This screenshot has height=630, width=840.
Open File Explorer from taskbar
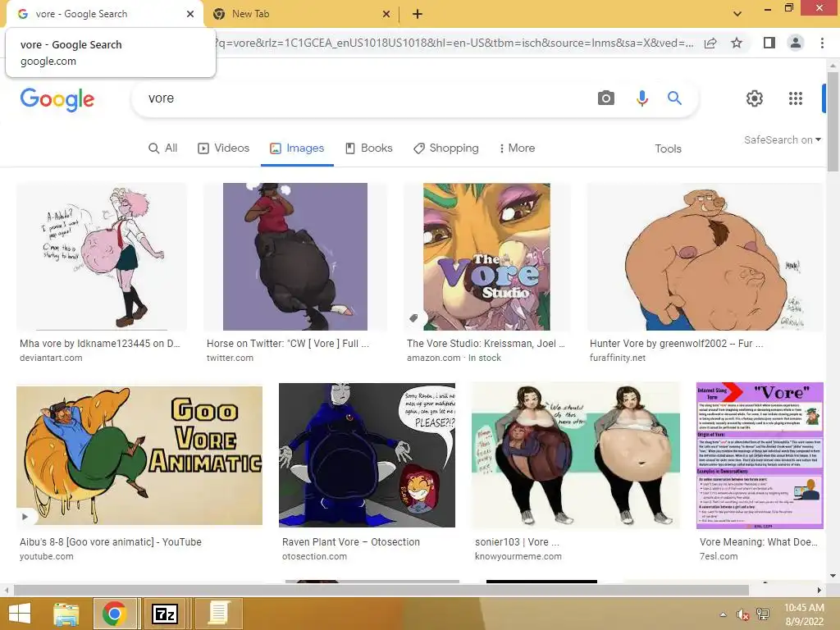point(66,614)
